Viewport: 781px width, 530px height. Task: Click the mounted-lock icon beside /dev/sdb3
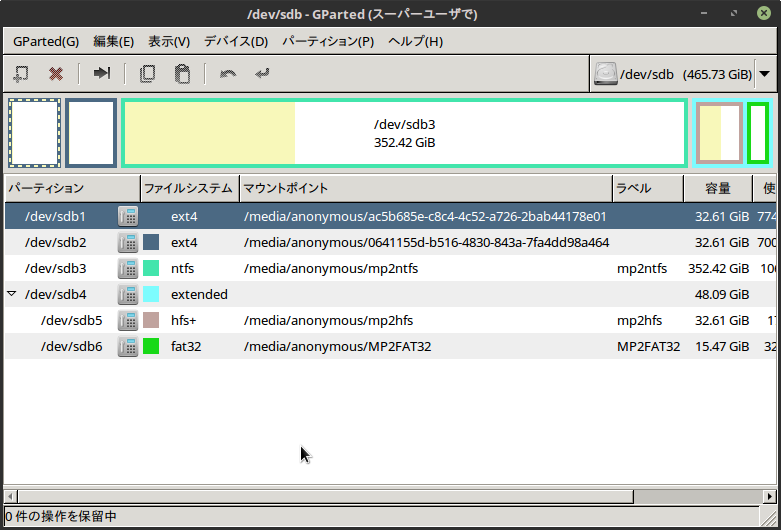pos(127,268)
